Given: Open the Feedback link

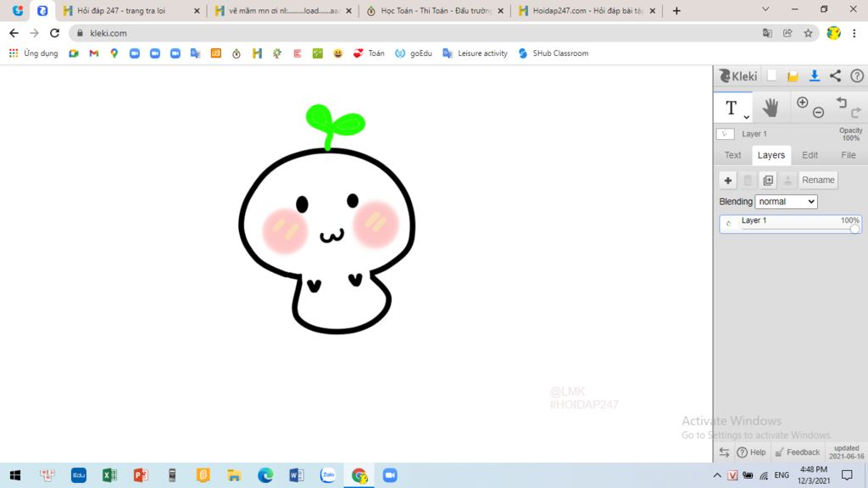Looking at the screenshot, I should [797, 452].
